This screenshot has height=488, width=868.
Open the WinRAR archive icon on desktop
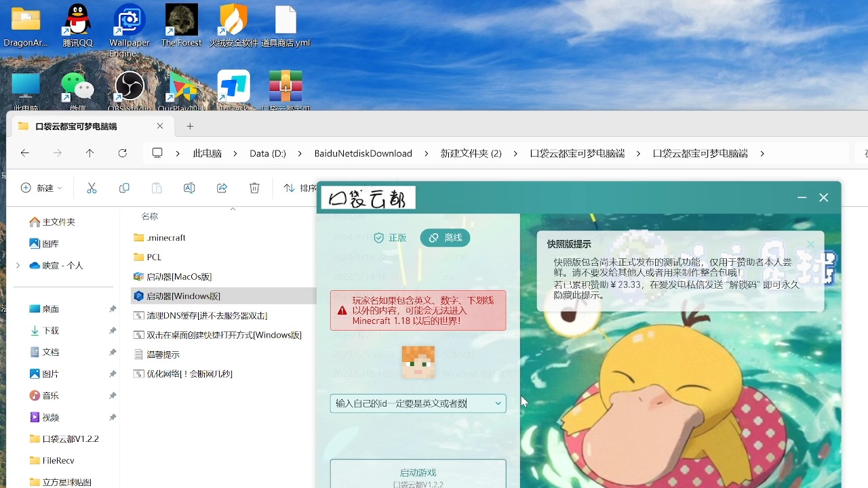tap(285, 90)
